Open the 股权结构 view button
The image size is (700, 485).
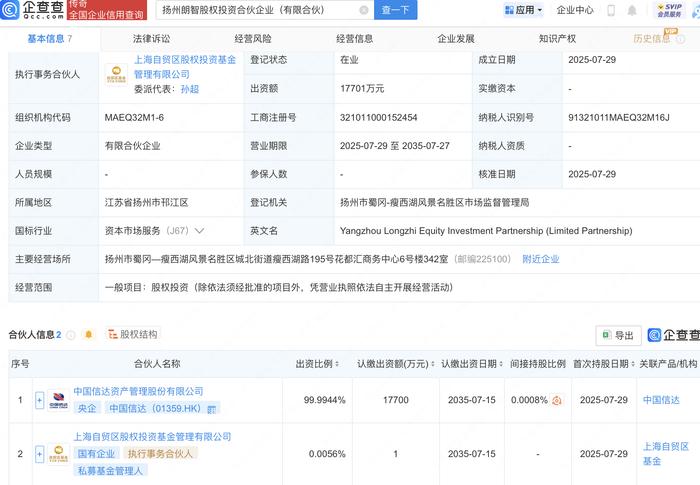133,334
